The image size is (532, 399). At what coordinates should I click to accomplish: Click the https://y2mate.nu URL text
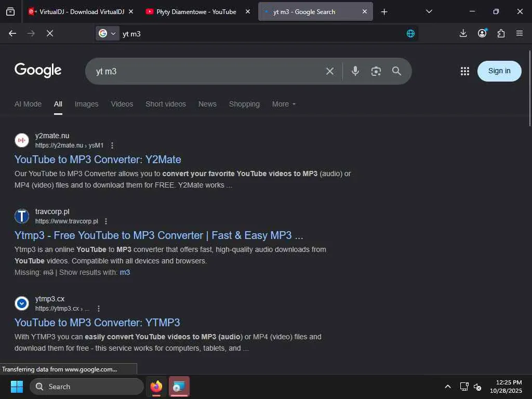[69, 145]
